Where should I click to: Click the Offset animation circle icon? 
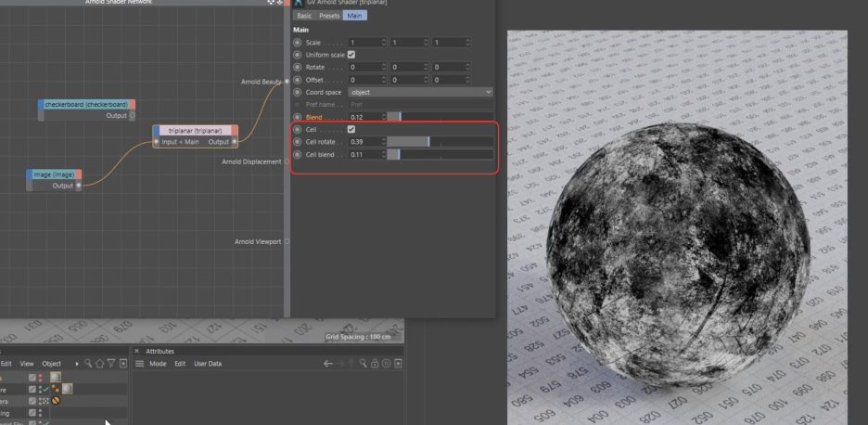[x=298, y=80]
